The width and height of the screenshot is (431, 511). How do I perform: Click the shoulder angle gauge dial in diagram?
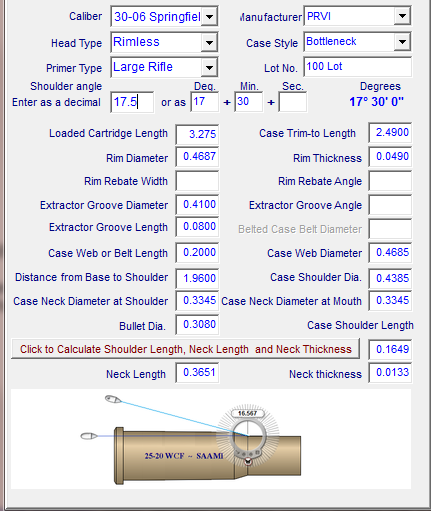click(x=247, y=436)
